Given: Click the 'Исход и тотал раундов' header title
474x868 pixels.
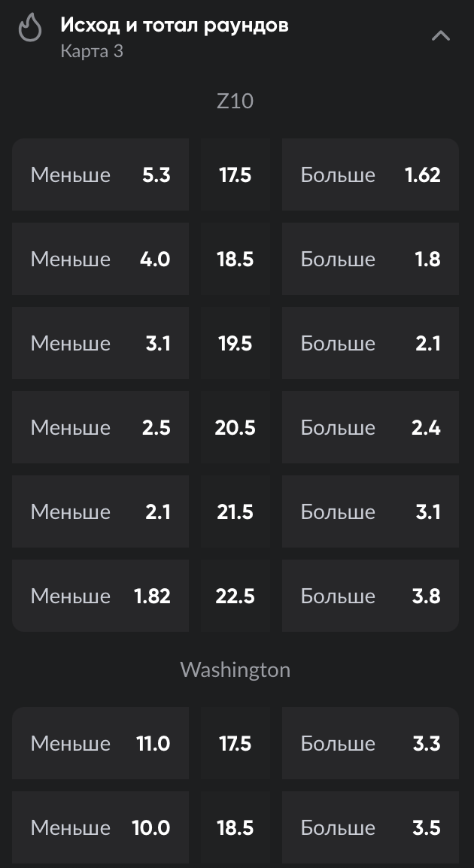Looking at the screenshot, I should pos(174,26).
